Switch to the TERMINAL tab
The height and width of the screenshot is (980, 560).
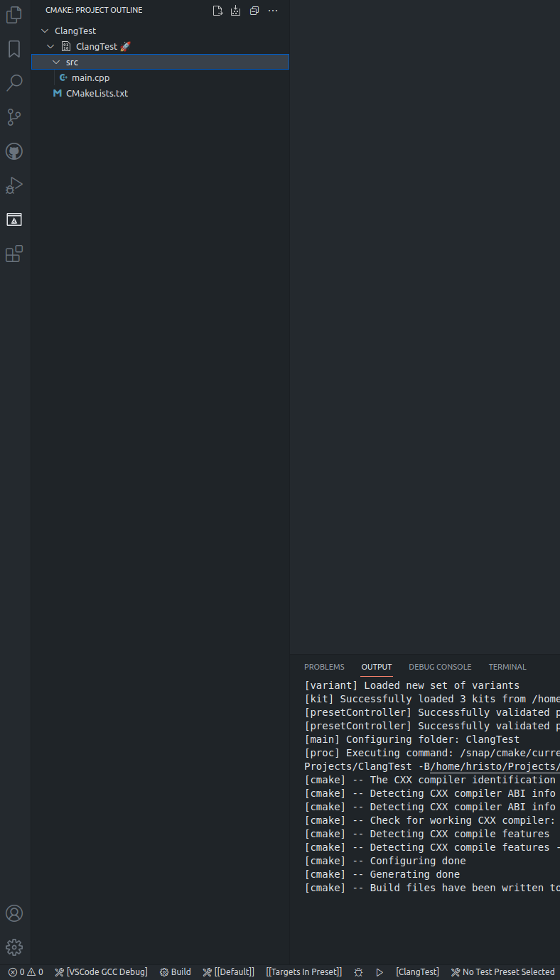507,667
